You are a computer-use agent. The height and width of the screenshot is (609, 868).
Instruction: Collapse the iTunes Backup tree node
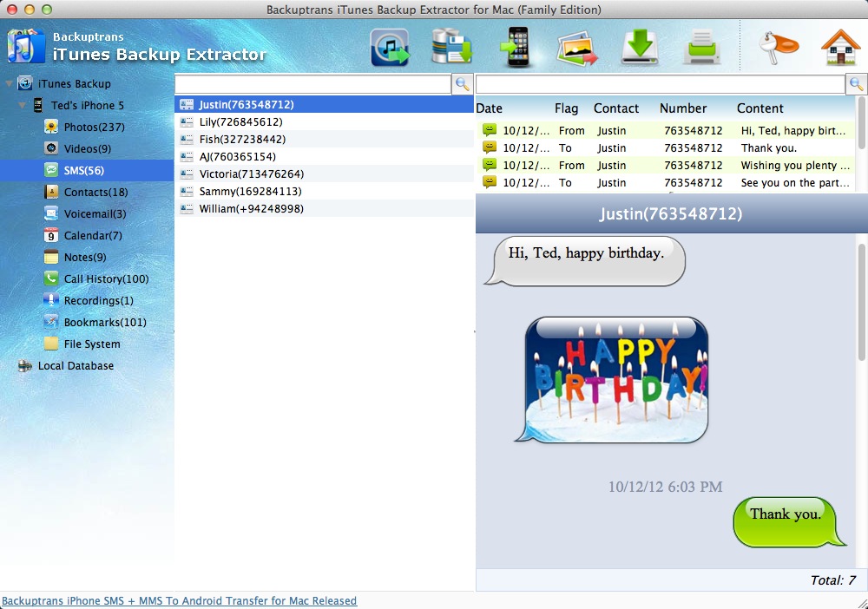9,84
